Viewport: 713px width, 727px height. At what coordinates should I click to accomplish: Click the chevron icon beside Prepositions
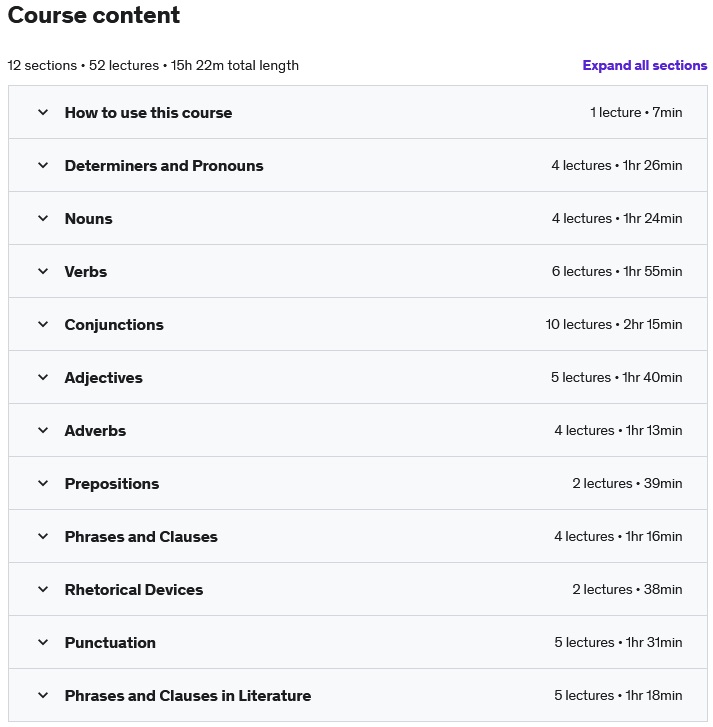click(x=43, y=483)
